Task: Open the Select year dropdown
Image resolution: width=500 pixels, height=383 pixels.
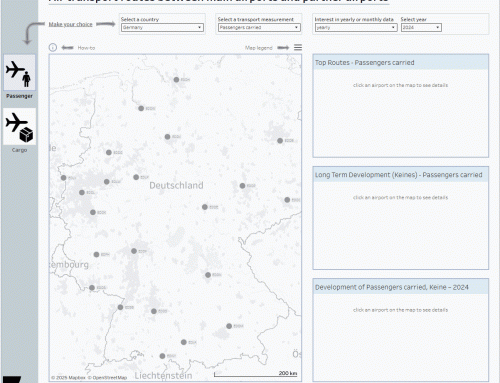Action: [421, 27]
